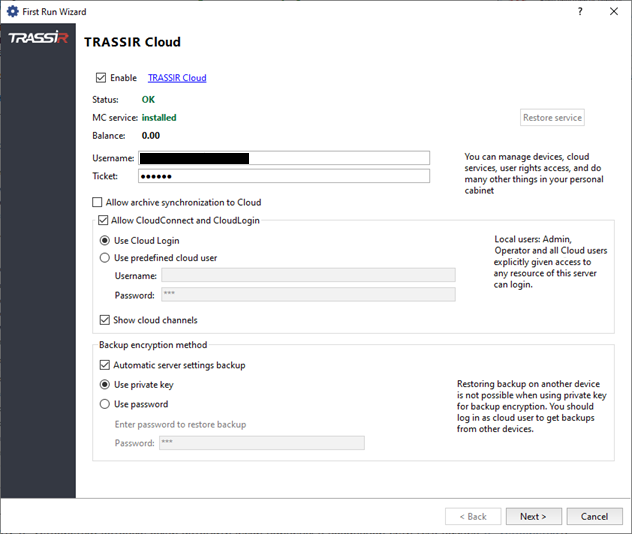Toggle Automatic server settings backup
Image resolution: width=632 pixels, height=534 pixels.
106,365
